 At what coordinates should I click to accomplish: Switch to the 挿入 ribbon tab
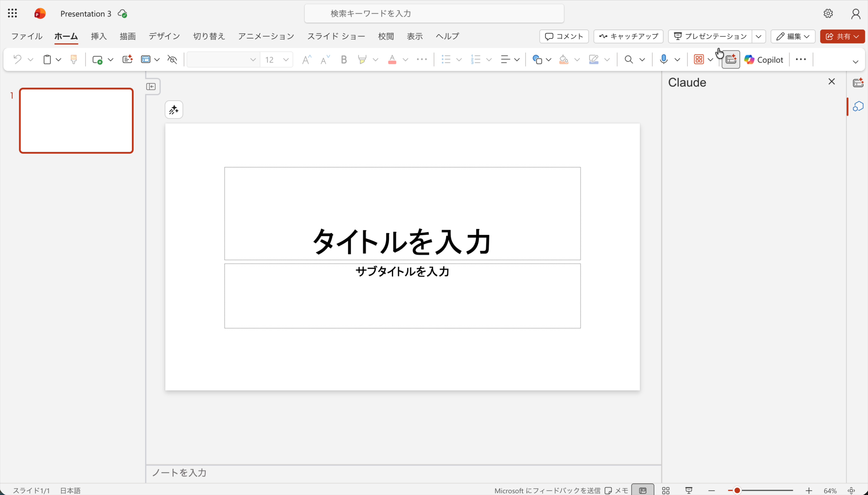[98, 36]
